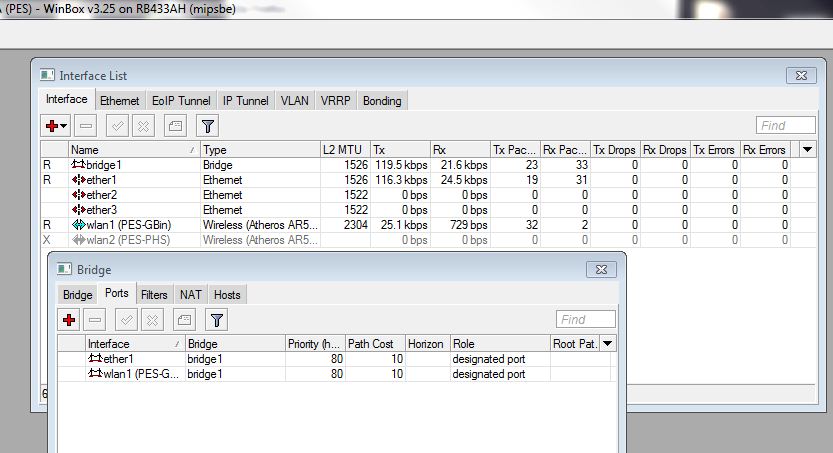Click '24.5 kbps' Rx value of ether1
833x453 pixels.
tap(464, 180)
